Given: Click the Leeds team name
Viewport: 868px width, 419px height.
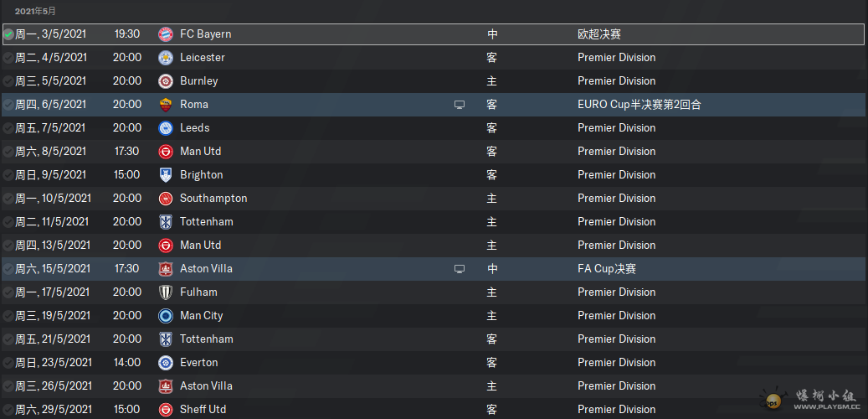Looking at the screenshot, I should 194,128.
